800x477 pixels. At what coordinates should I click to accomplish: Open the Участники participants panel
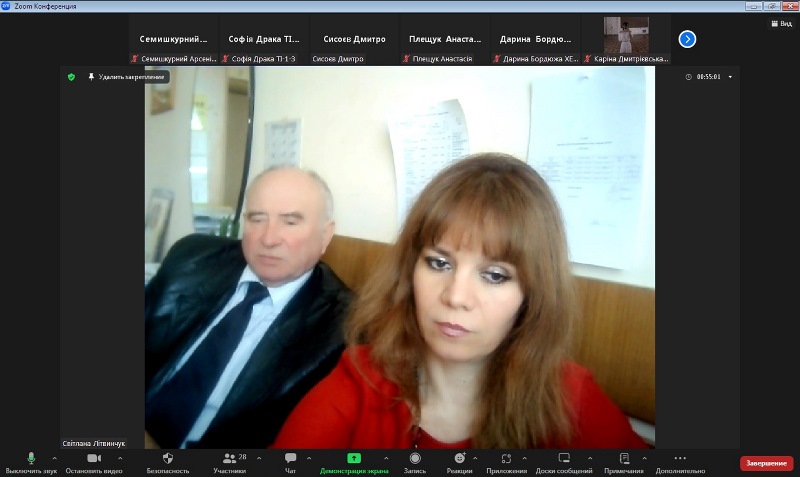[230, 463]
